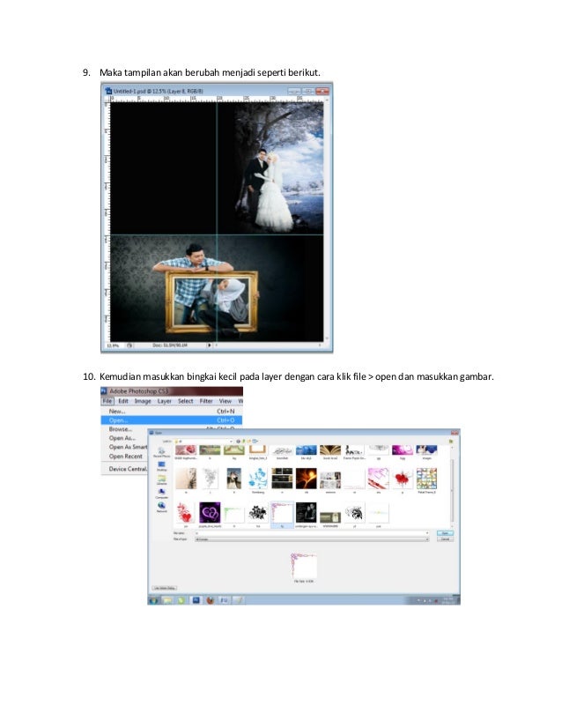Click the 12.5% zoom field in status bar
The width and height of the screenshot is (562, 728).
(x=114, y=345)
